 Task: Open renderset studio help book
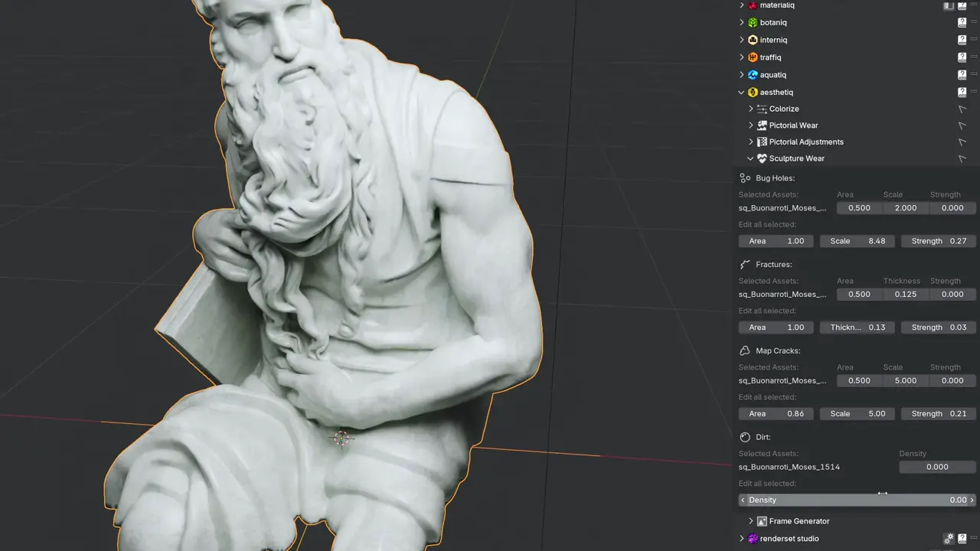962,539
